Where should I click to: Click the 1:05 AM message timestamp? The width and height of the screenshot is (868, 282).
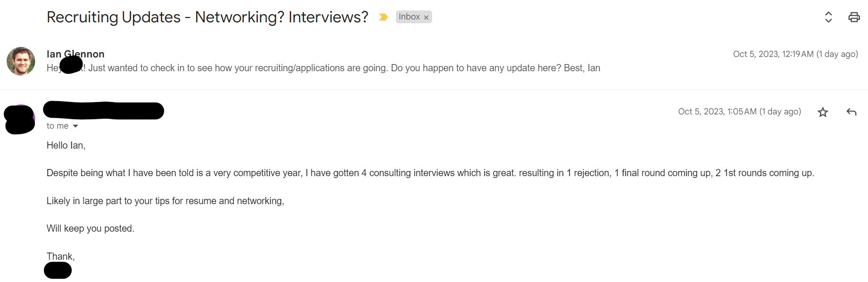pos(739,112)
